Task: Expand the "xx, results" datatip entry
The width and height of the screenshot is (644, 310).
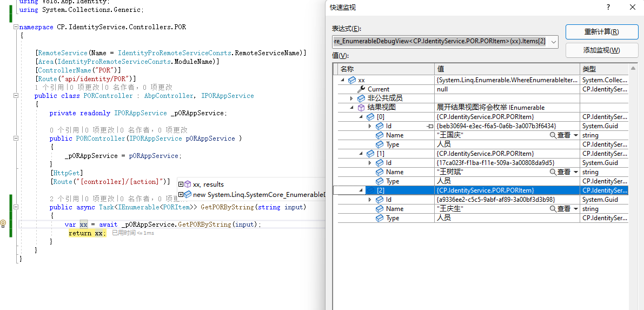Action: (x=181, y=184)
